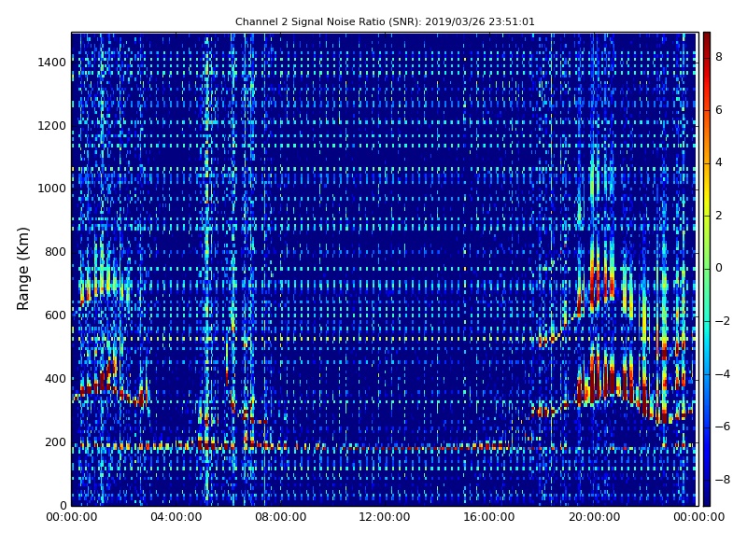747x560 pixels.
Task: Click the 800 range tick label
Action: (x=55, y=252)
